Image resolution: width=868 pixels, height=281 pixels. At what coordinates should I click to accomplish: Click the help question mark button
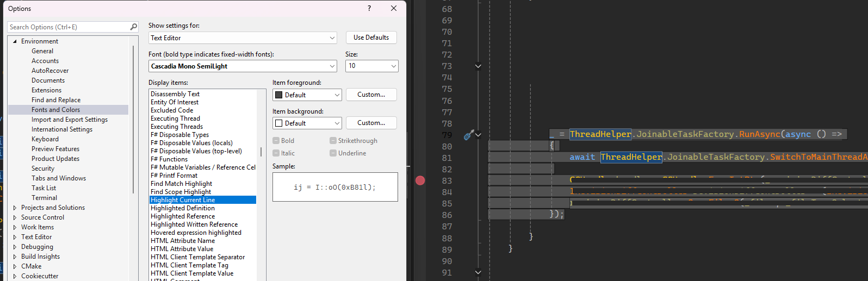tap(369, 8)
